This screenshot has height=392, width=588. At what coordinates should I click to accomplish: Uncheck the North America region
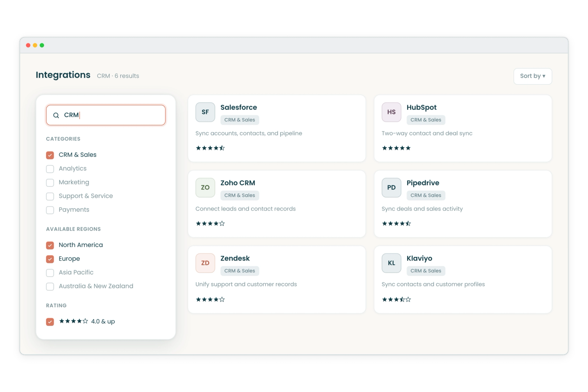50,245
